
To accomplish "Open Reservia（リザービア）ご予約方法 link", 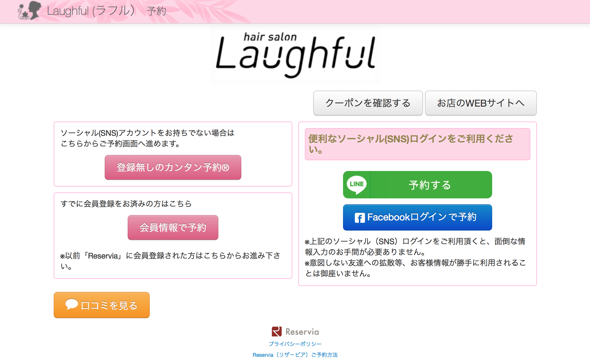I will 295,355.
